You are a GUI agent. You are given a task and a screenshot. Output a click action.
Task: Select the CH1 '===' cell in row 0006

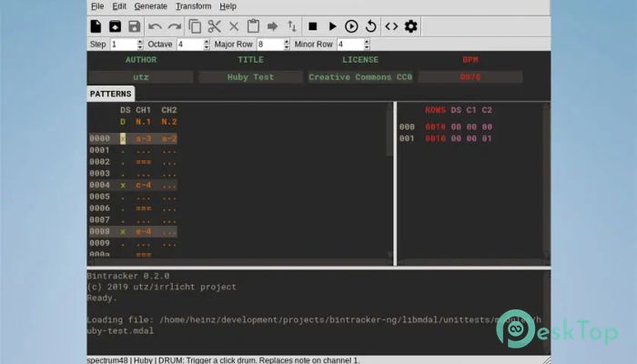(144, 208)
